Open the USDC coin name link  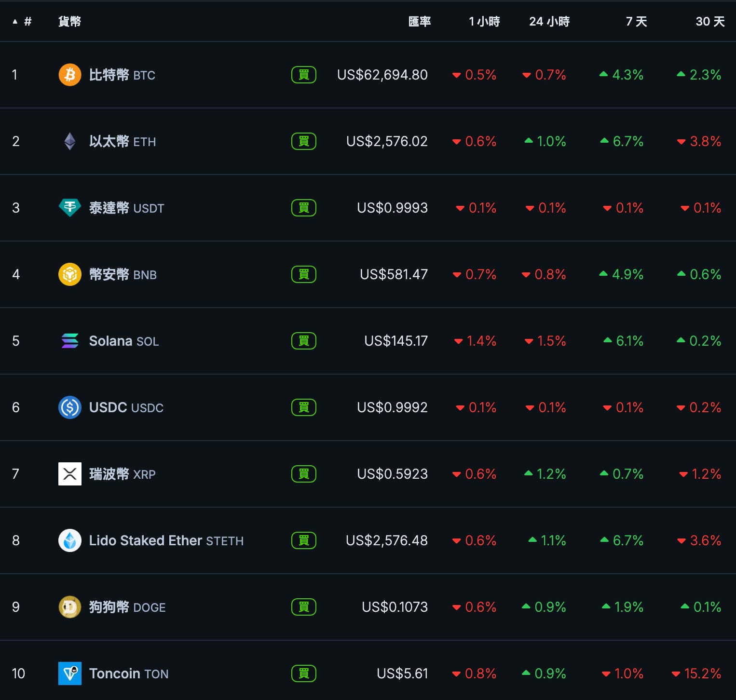click(126, 407)
